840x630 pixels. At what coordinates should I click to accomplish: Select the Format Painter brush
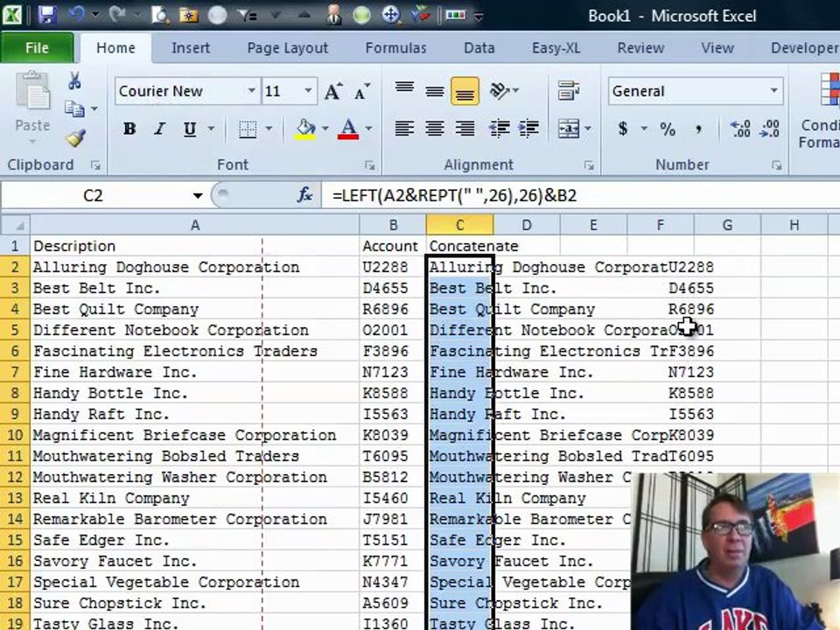75,137
